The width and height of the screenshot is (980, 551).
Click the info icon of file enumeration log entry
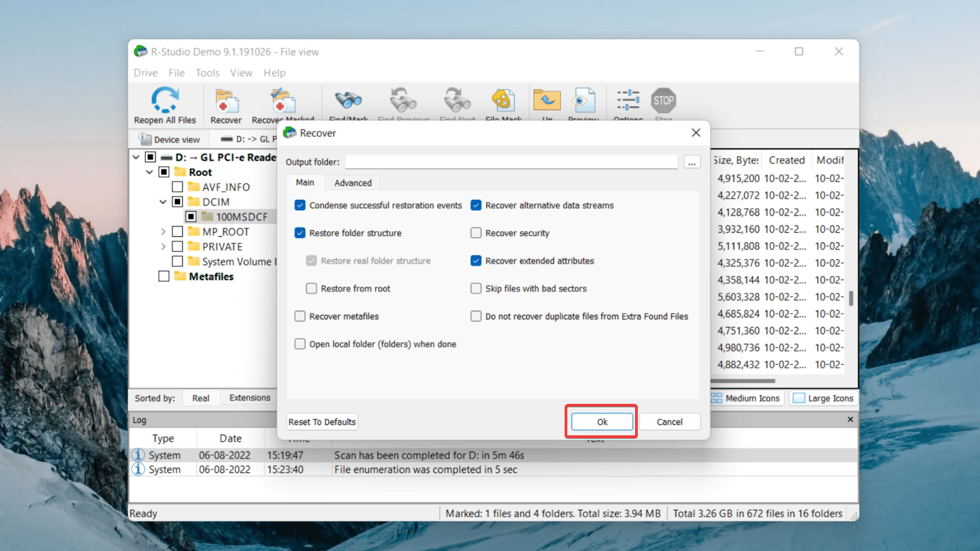[x=138, y=470]
